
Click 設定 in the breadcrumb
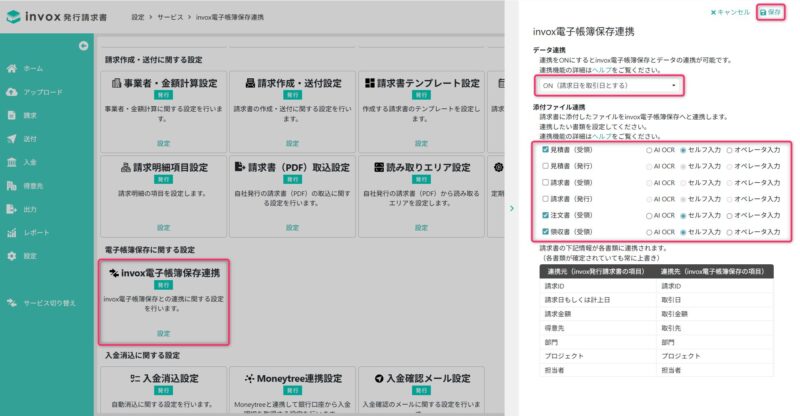(138, 17)
